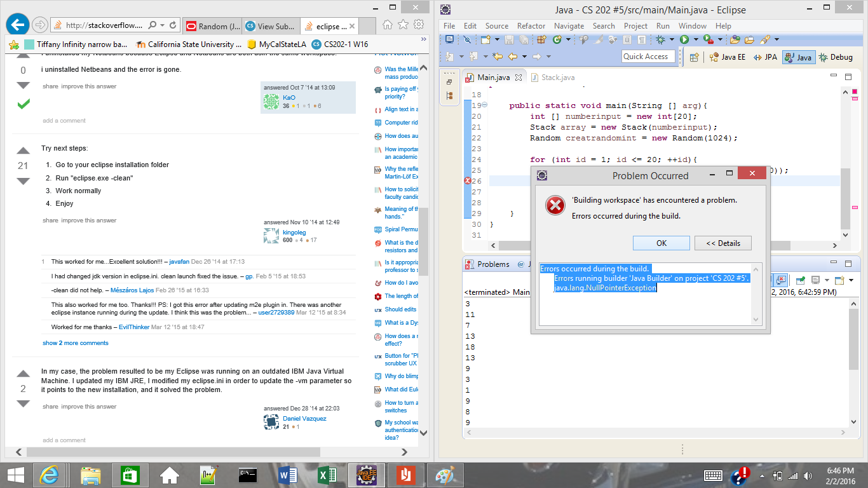Open the Refactor menu
This screenshot has width=868, height=488.
[531, 26]
